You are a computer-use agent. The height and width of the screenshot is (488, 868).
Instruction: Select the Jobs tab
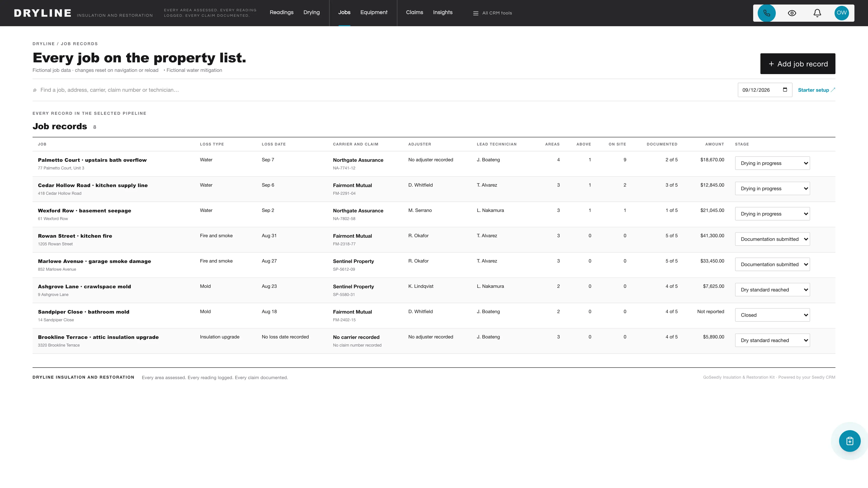click(344, 12)
